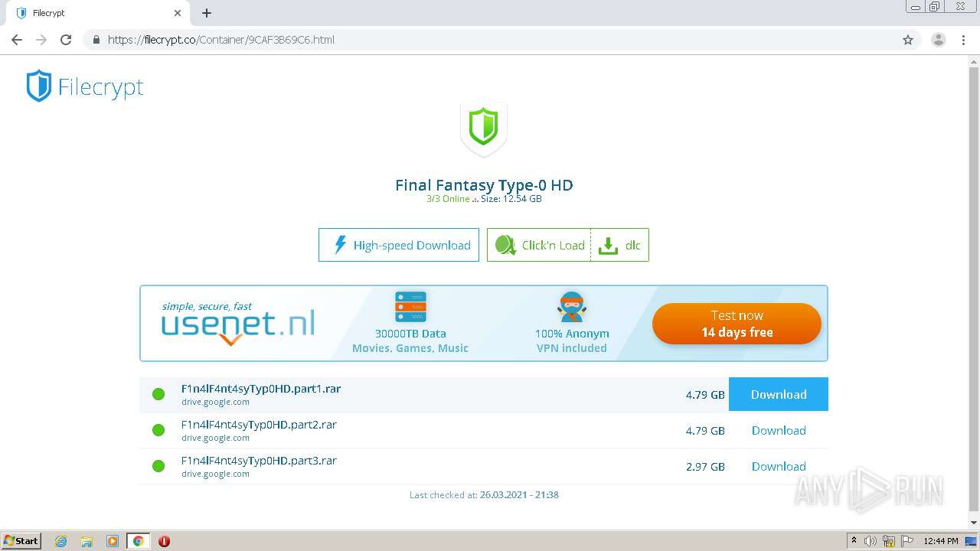Click the green status dot for part3.rar
Viewport: 980px width, 551px height.
pos(158,466)
